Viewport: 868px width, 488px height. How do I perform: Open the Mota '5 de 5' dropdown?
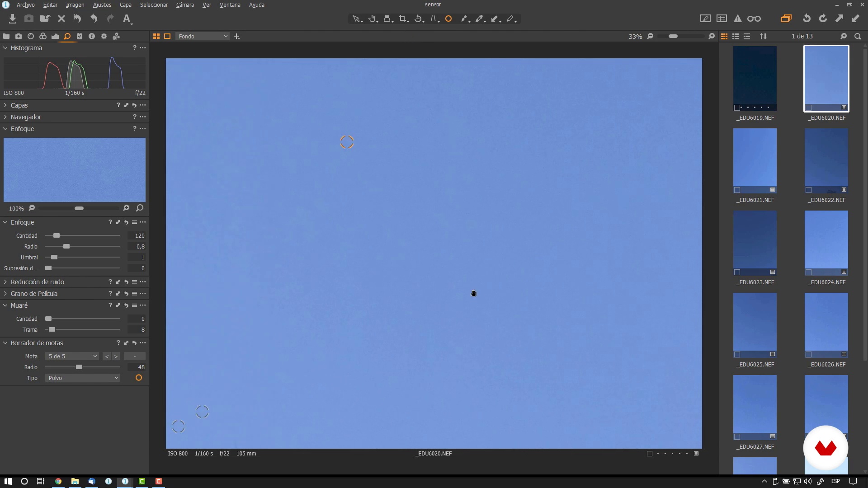[x=72, y=356]
